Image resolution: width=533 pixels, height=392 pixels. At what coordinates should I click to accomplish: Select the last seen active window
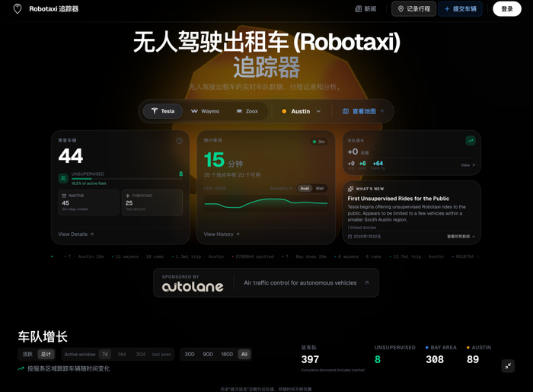[x=161, y=354]
